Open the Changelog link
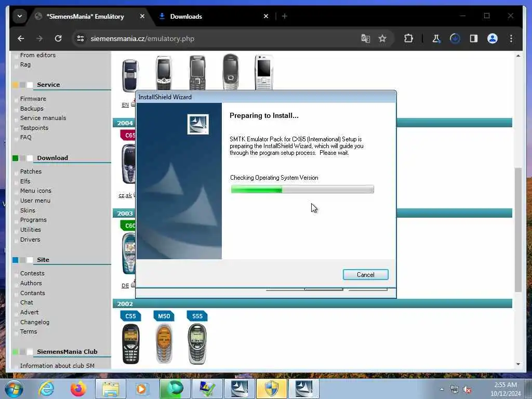The width and height of the screenshot is (532, 399). (35, 322)
